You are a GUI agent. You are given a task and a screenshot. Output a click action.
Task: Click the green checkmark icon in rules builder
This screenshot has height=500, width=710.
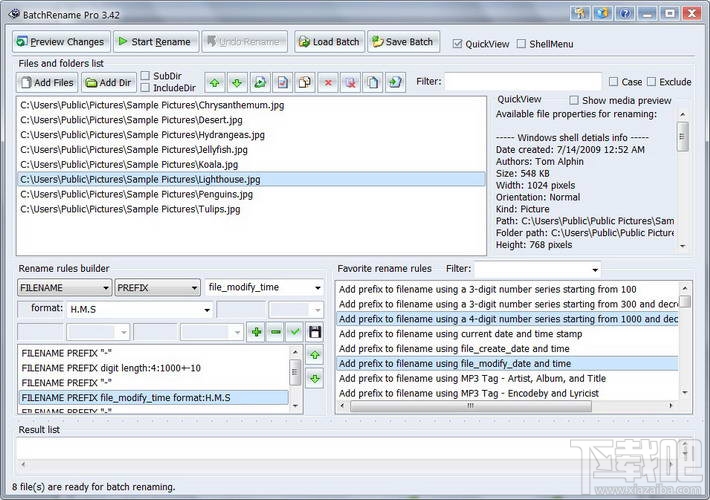coord(295,332)
